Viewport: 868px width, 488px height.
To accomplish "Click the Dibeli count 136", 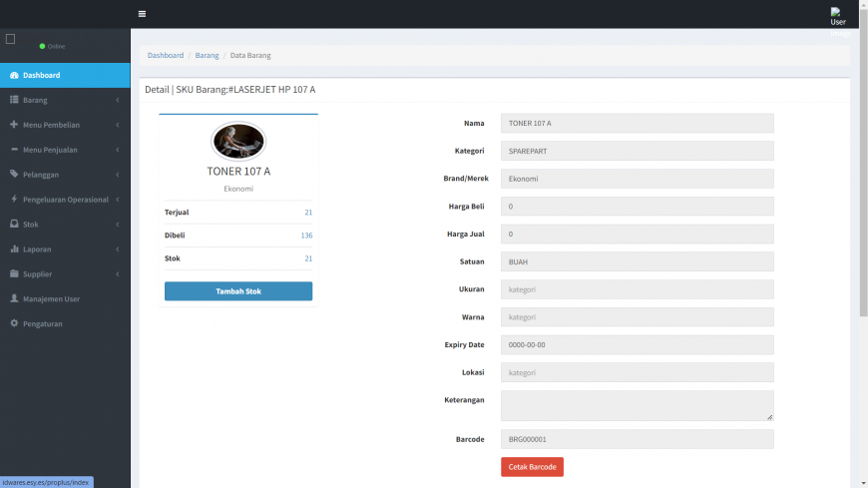I will 306,236.
